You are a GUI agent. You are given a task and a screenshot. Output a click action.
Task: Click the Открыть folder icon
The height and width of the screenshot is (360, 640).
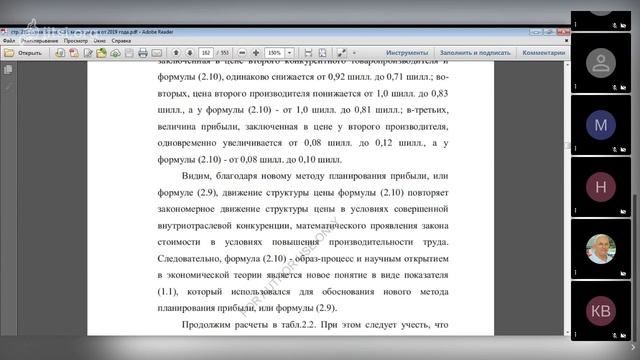pyautogui.click(x=9, y=53)
